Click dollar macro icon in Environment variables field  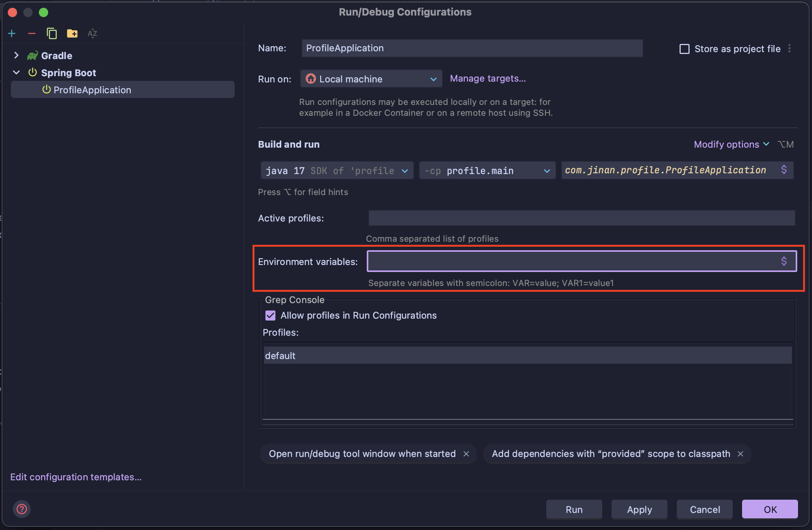(x=784, y=261)
